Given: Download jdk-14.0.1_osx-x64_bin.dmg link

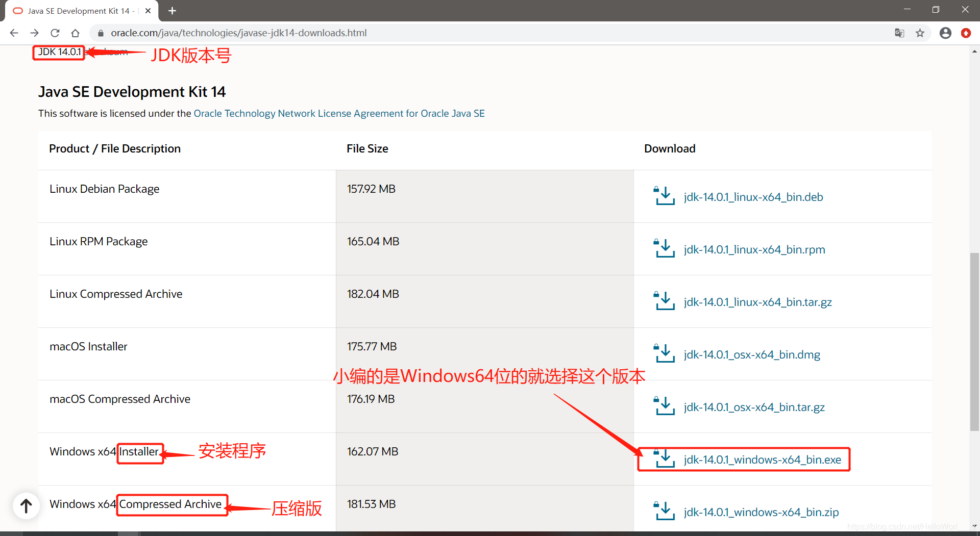Looking at the screenshot, I should (752, 354).
